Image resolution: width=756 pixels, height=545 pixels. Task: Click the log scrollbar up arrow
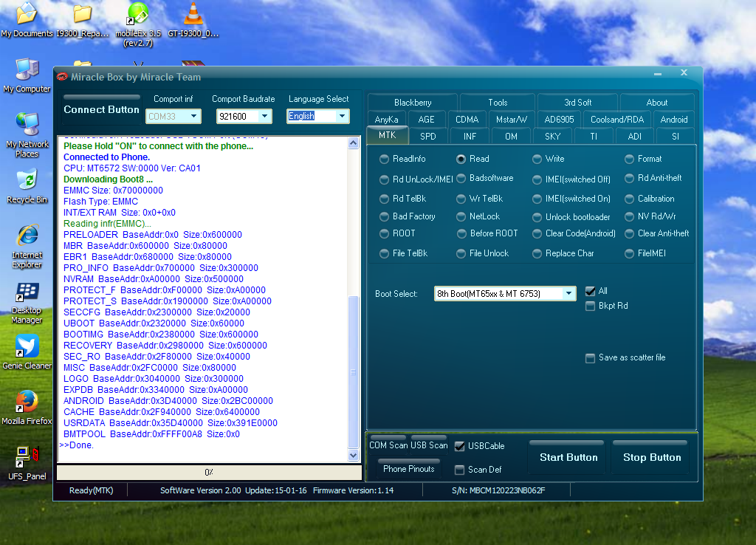pyautogui.click(x=354, y=143)
